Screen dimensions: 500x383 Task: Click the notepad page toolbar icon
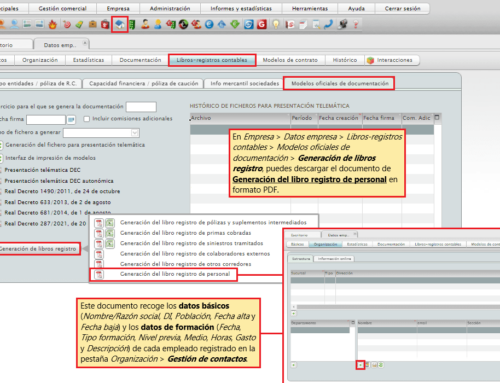pos(303,24)
